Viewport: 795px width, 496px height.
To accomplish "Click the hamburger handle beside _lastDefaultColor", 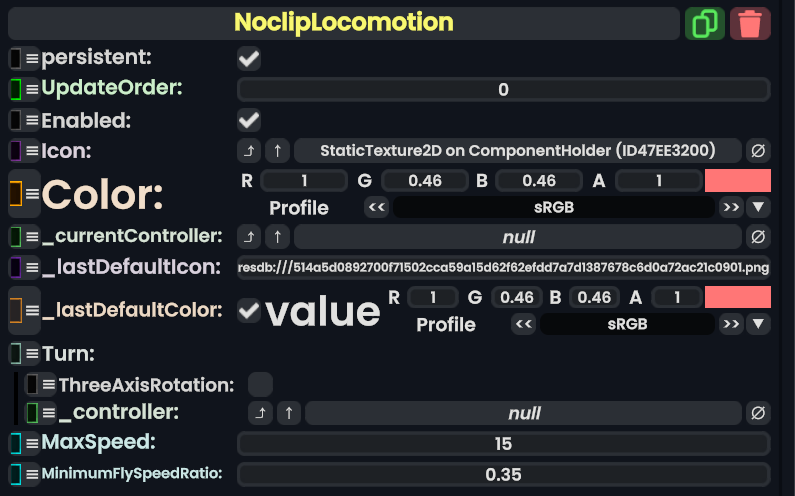I will coord(32,310).
